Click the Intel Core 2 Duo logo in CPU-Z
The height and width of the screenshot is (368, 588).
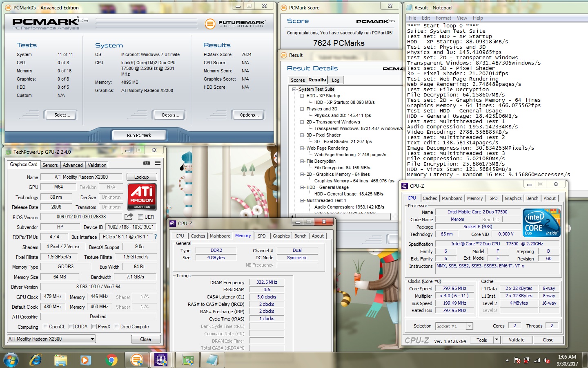pyautogui.click(x=541, y=223)
